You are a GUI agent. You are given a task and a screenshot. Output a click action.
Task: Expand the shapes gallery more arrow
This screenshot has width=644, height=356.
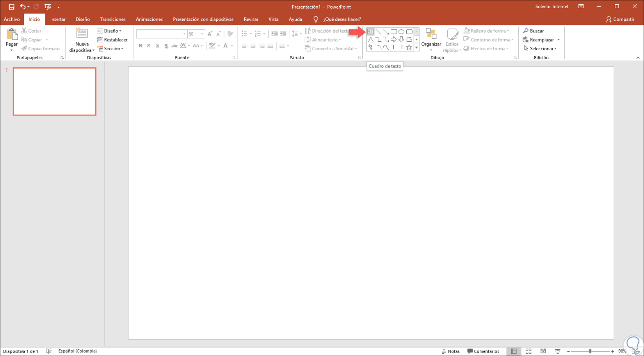[x=416, y=47]
